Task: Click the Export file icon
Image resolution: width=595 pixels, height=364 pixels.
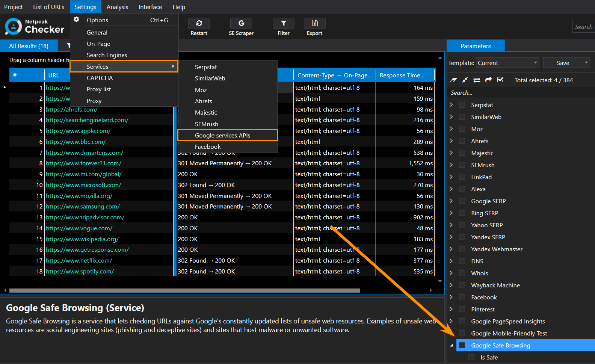Action: [315, 23]
